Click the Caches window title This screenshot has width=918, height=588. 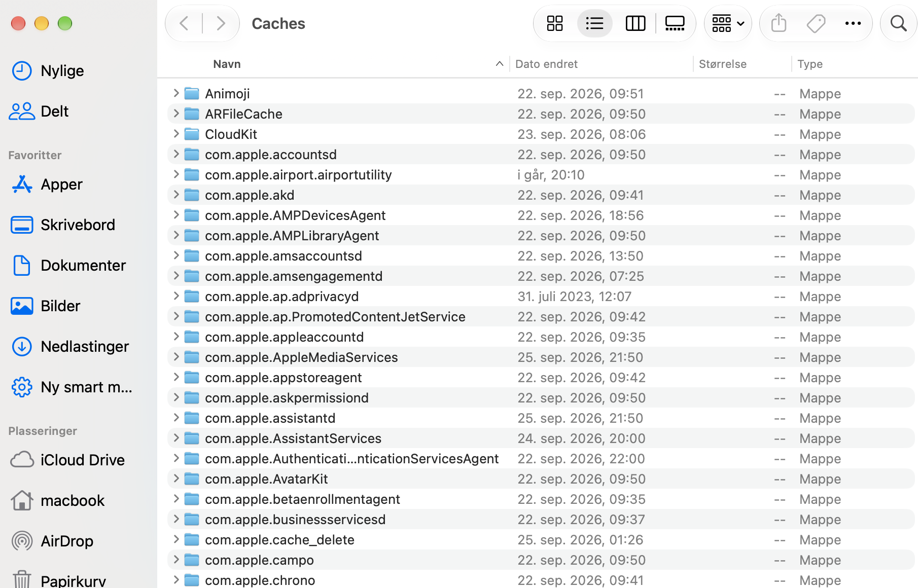[x=278, y=23]
